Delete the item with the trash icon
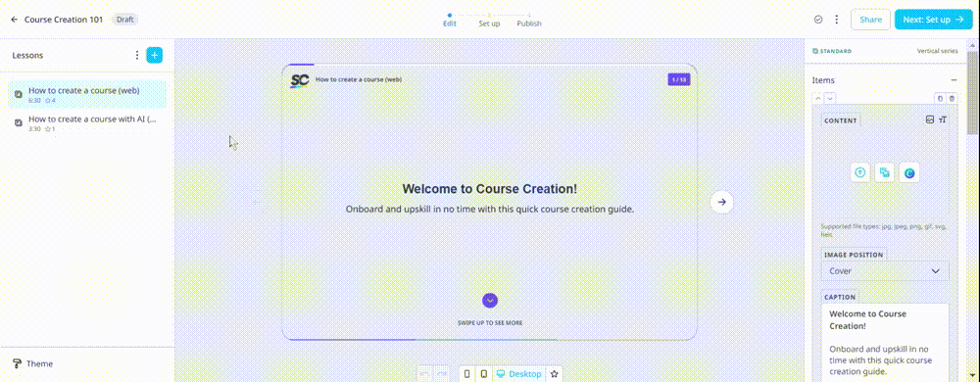This screenshot has height=382, width=980. point(952,98)
